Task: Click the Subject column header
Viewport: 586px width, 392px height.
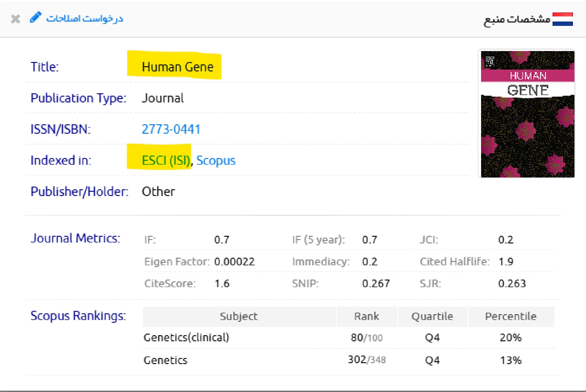Action: pos(239,316)
